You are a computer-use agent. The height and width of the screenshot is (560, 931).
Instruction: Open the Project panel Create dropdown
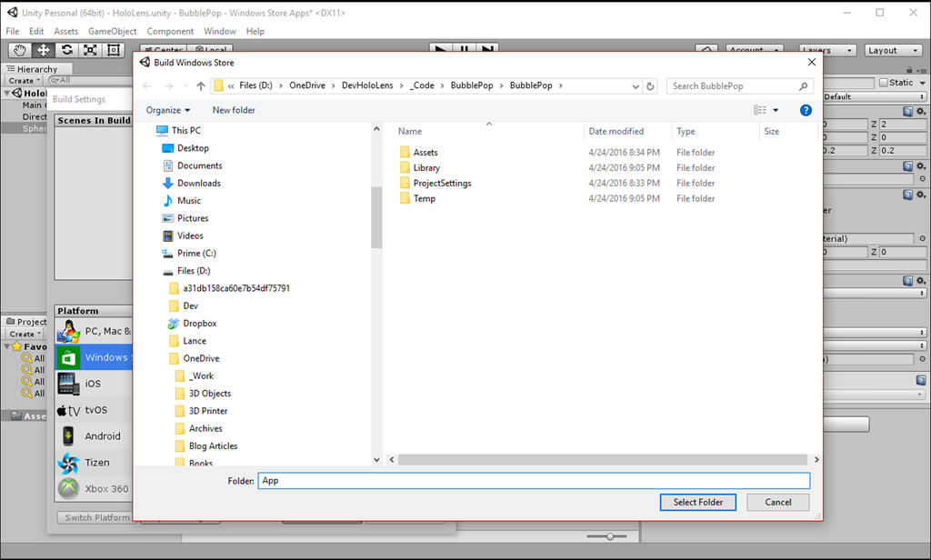pyautogui.click(x=25, y=334)
